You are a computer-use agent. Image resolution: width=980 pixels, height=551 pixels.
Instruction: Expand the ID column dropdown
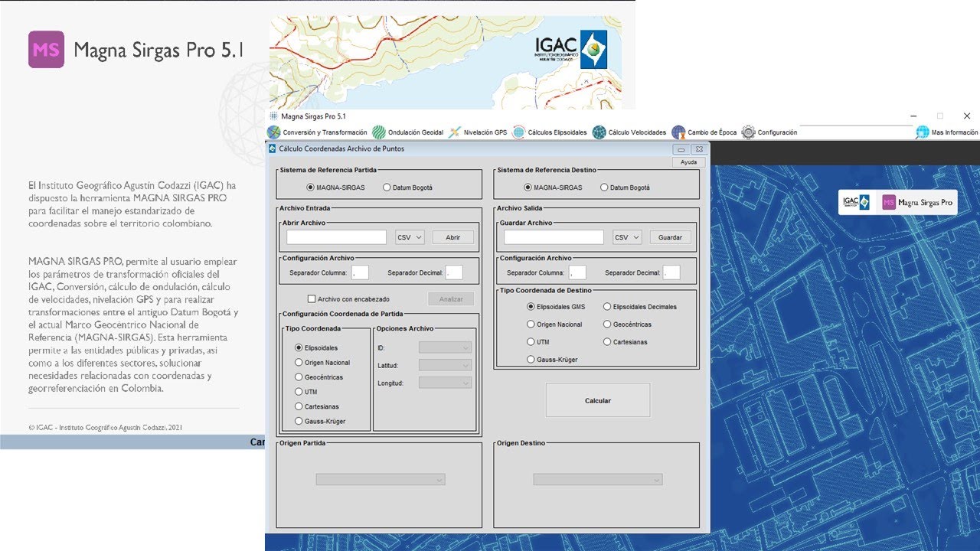445,347
